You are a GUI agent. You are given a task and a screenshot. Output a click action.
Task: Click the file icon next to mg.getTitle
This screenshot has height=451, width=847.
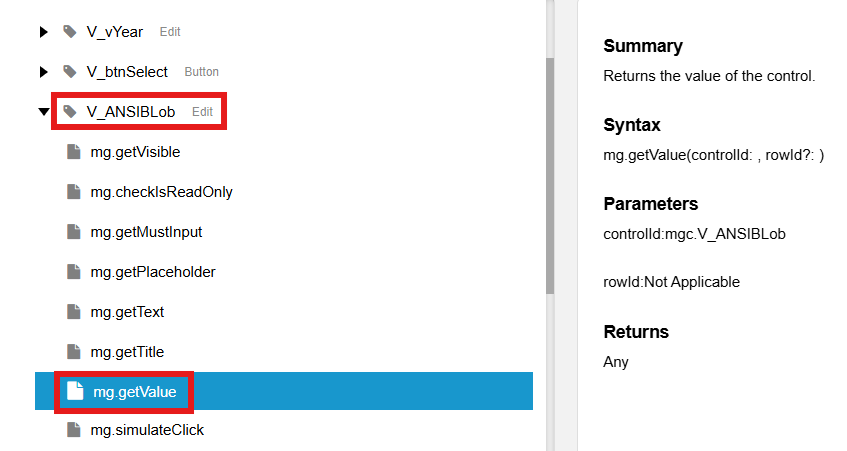(74, 352)
